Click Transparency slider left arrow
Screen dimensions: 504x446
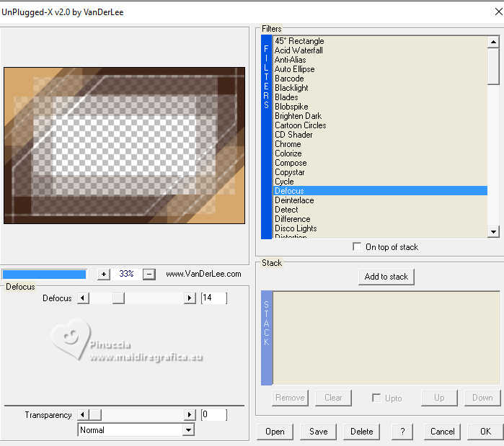coord(83,414)
